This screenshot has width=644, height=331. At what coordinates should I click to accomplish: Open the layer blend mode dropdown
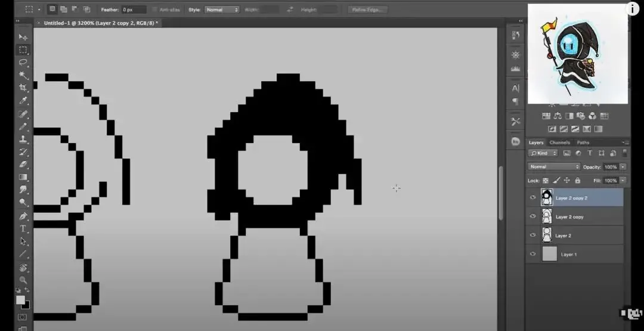pyautogui.click(x=553, y=167)
